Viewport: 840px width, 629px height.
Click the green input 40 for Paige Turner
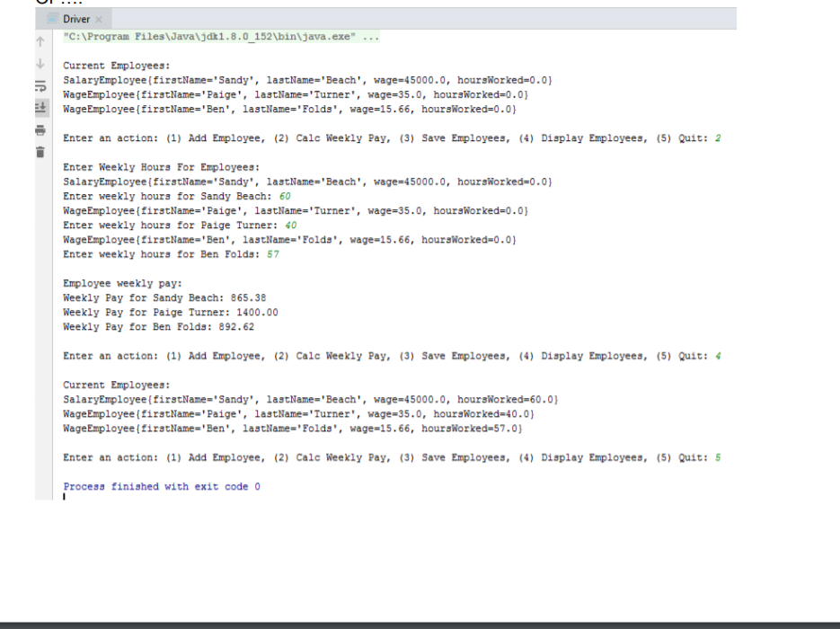tap(291, 225)
